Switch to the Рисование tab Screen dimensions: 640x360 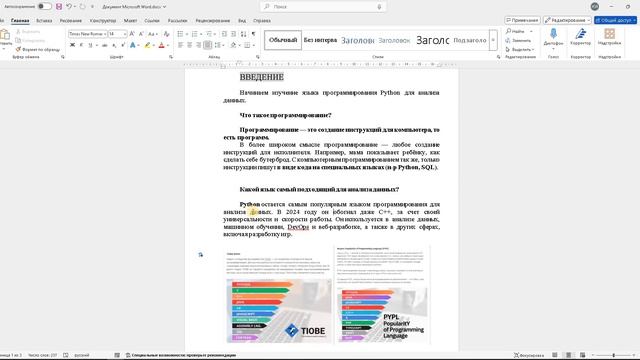71,20
